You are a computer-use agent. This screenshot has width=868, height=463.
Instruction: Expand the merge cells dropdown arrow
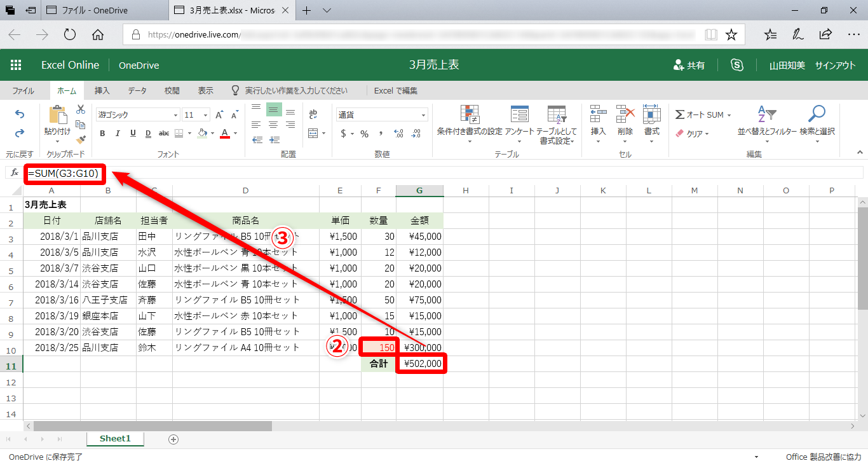(323, 134)
